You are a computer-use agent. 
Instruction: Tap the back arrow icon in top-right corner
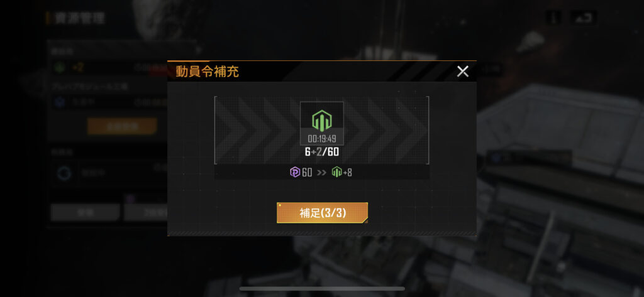coord(583,18)
